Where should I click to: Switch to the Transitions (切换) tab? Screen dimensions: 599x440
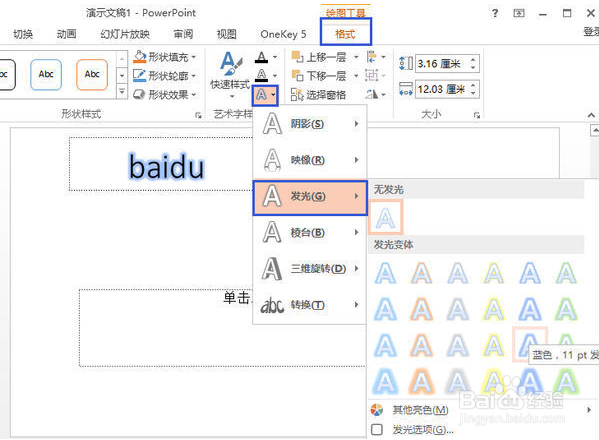coord(23,34)
